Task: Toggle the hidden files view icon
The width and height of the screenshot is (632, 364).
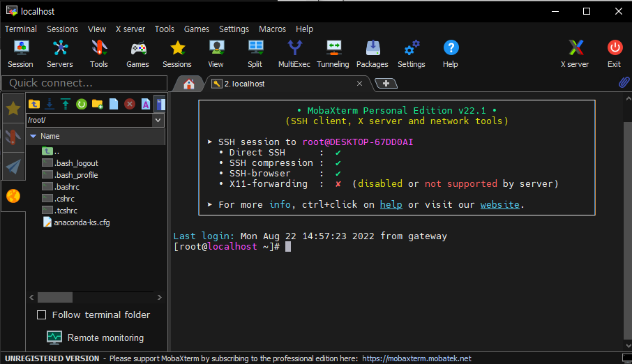Action: pos(161,105)
